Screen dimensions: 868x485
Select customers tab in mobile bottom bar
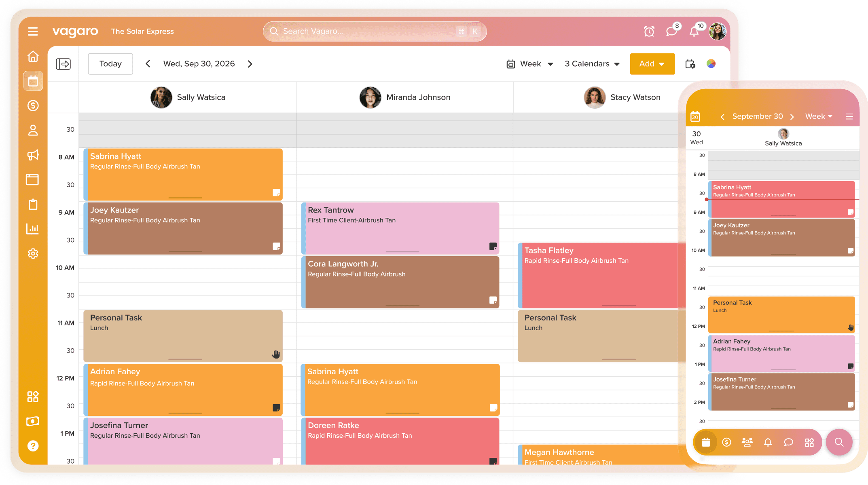coord(747,442)
